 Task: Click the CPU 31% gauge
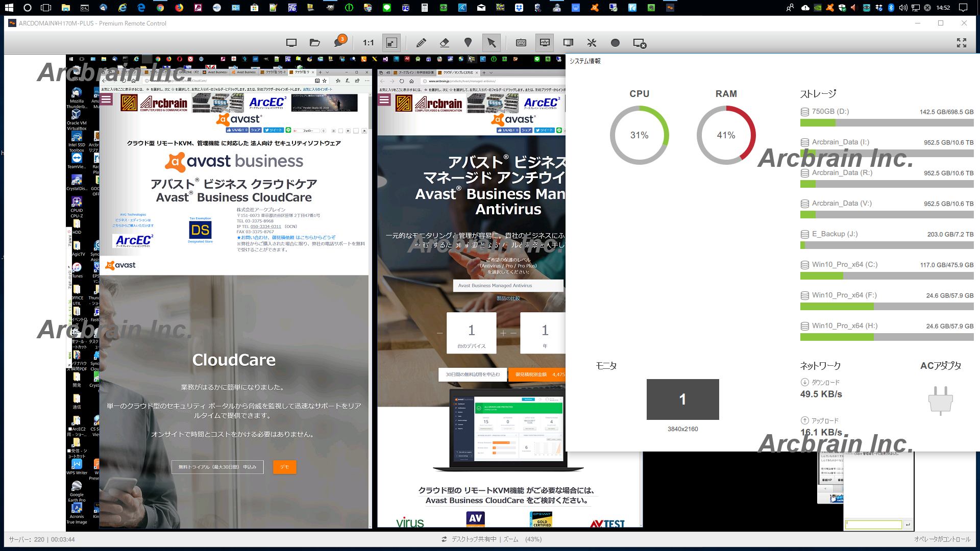click(x=639, y=135)
